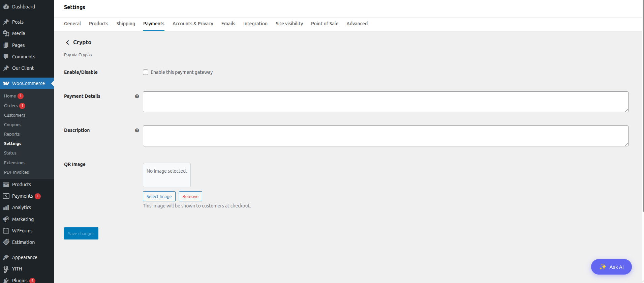Image resolution: width=644 pixels, height=283 pixels.
Task: Click the Dashboard gauge icon
Action: [6, 7]
